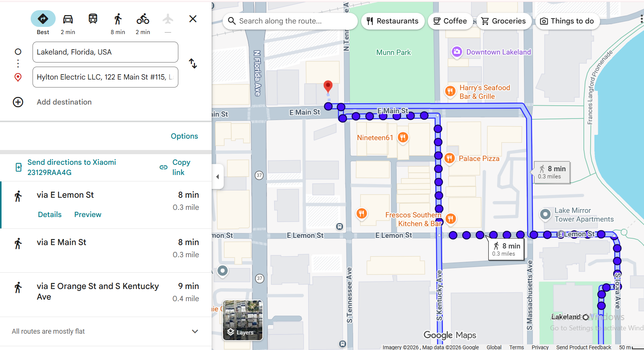Choose the transit bus icon
This screenshot has height=350, width=644.
click(x=93, y=19)
